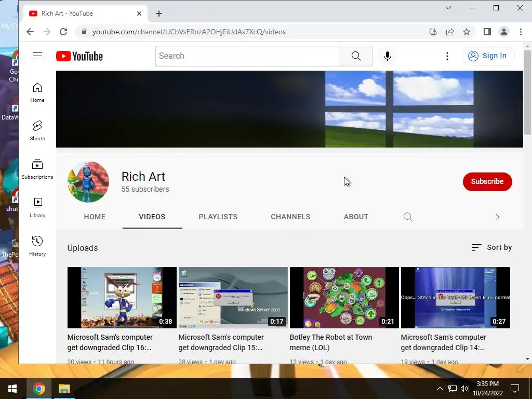Open the CHANNELS tab
532x399 pixels.
pyautogui.click(x=290, y=217)
